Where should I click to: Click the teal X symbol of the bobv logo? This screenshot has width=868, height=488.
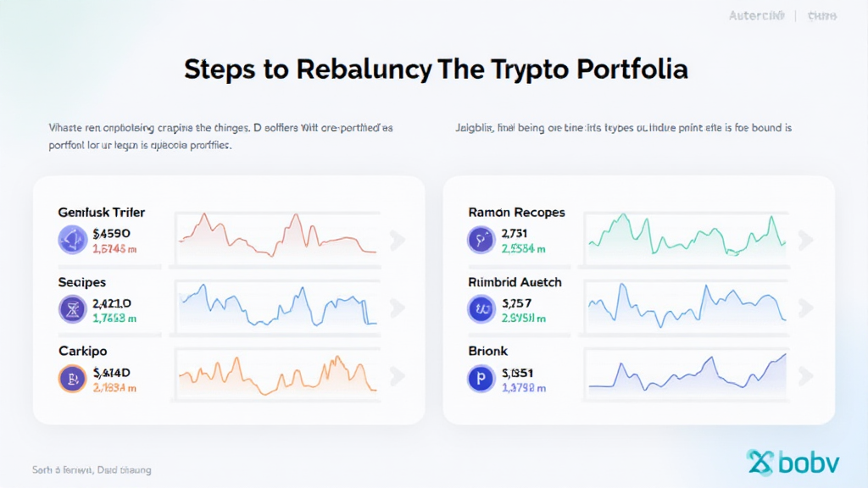click(x=760, y=461)
